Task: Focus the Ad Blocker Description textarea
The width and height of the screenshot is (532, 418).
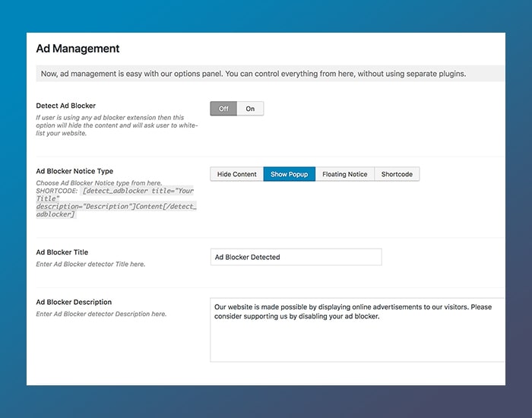Action: (358, 330)
